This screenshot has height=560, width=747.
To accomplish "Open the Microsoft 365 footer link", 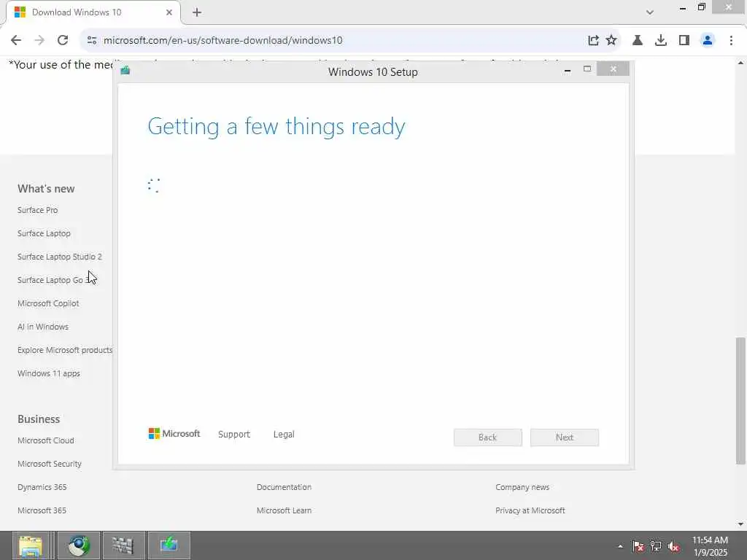I will (x=42, y=510).
